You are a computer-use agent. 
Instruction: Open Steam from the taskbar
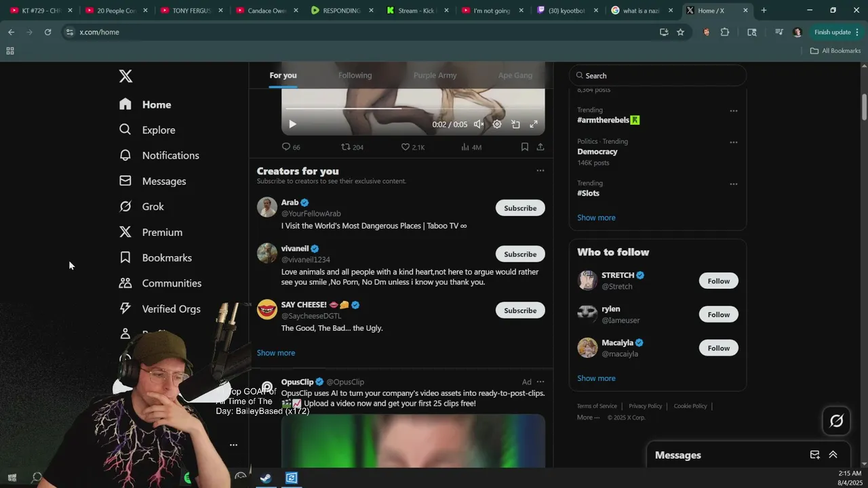pos(267,478)
